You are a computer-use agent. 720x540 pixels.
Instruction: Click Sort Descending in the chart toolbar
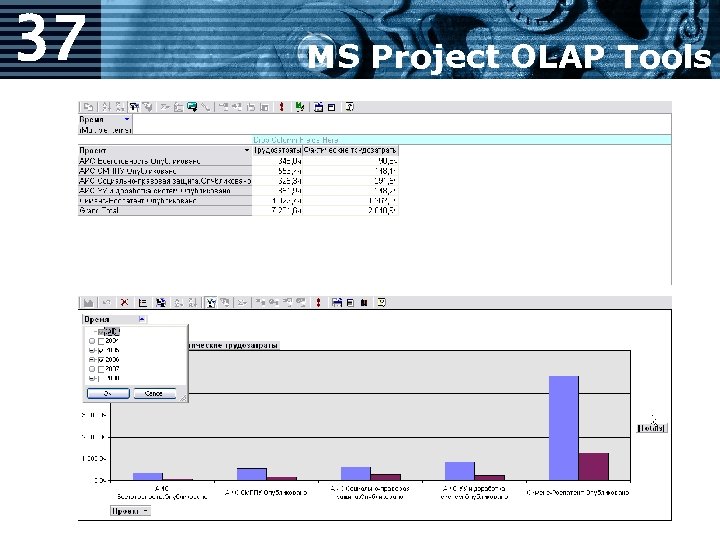point(192,303)
